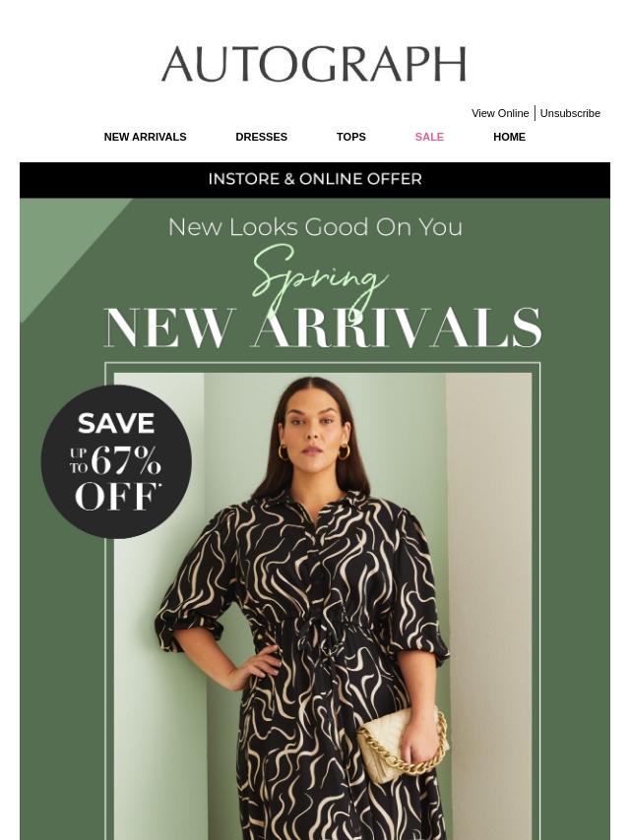This screenshot has width=630, height=840.
Task: Go to the TOPS category
Action: (x=351, y=137)
